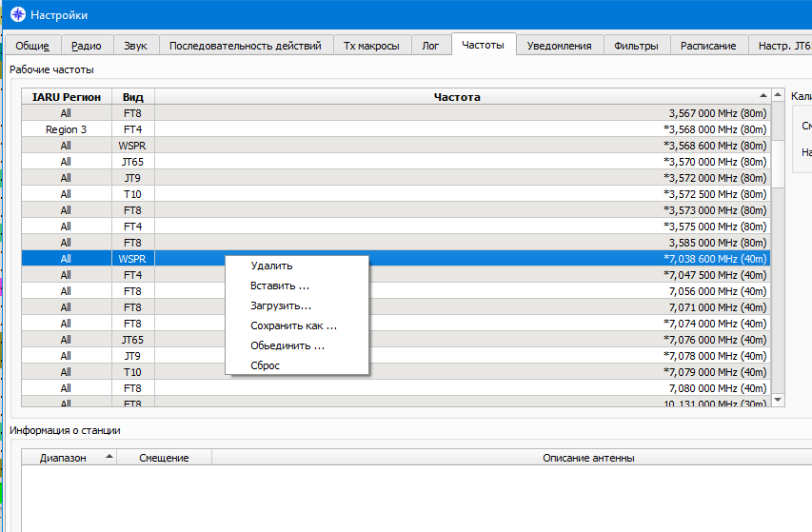Screen dimensions: 812x532
Task: Switch to the Лог tab
Action: 430,46
